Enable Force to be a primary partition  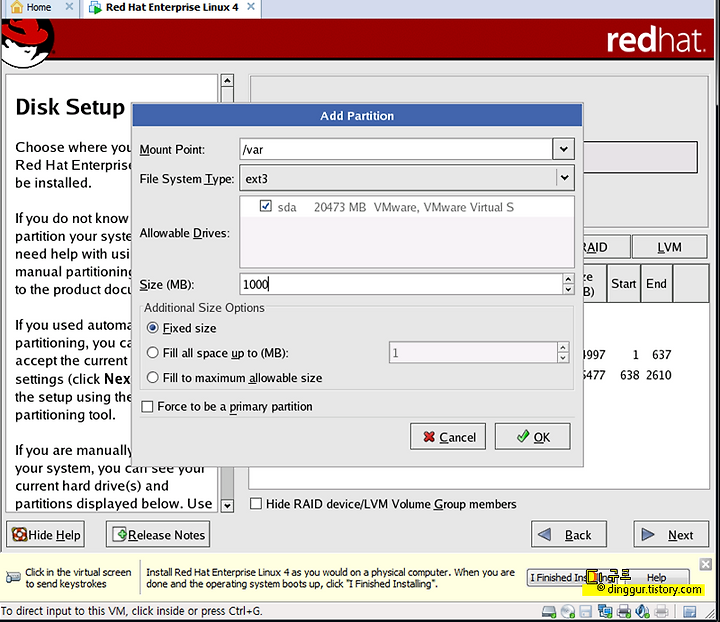[147, 407]
